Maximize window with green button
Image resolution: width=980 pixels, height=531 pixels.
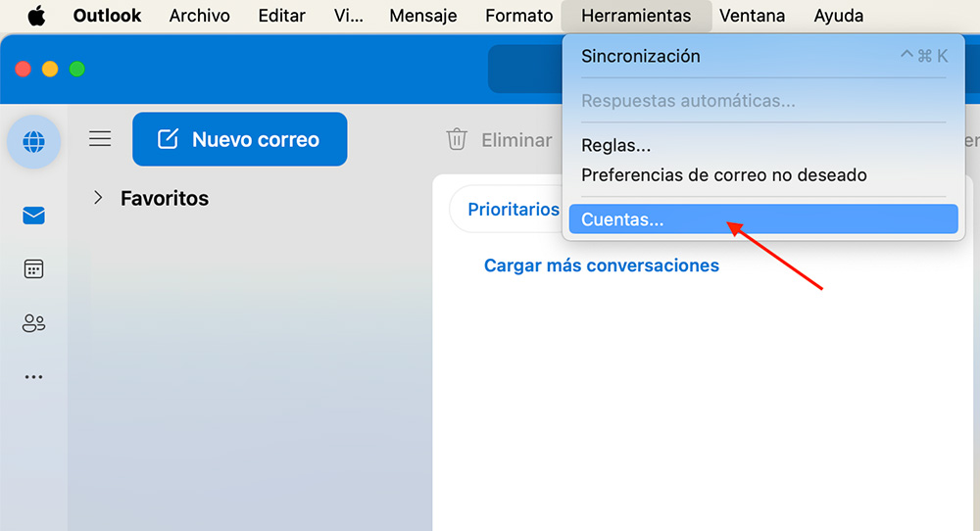tap(76, 69)
